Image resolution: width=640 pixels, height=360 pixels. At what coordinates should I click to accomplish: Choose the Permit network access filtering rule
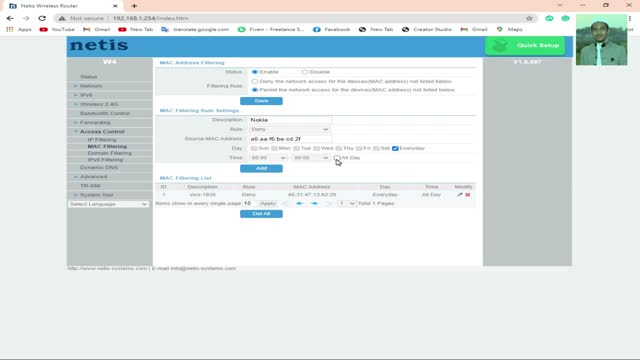[x=255, y=90]
